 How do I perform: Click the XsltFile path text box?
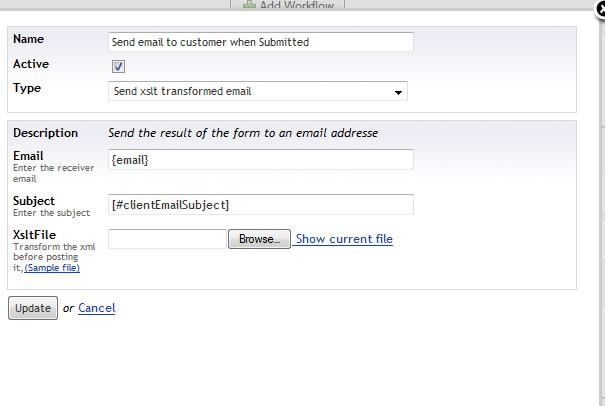tap(167, 239)
